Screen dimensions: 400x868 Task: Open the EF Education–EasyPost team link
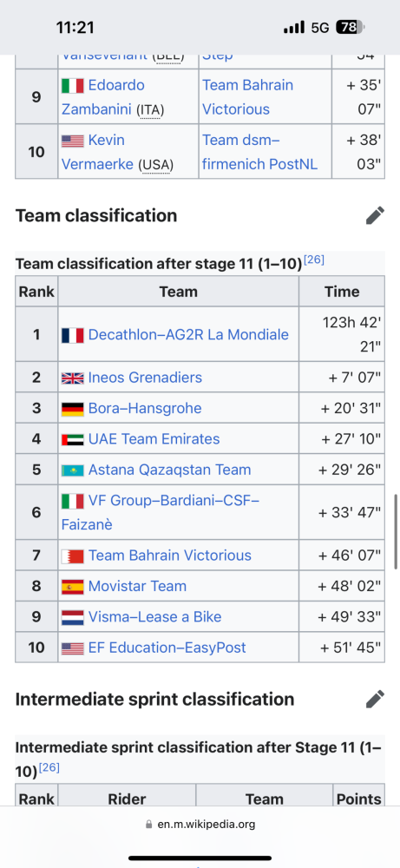167,648
